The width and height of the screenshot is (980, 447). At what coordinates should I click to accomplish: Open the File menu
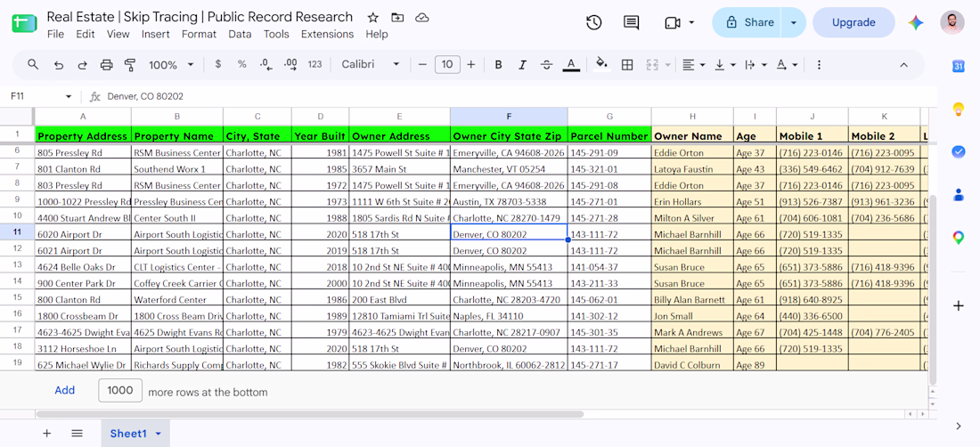55,35
